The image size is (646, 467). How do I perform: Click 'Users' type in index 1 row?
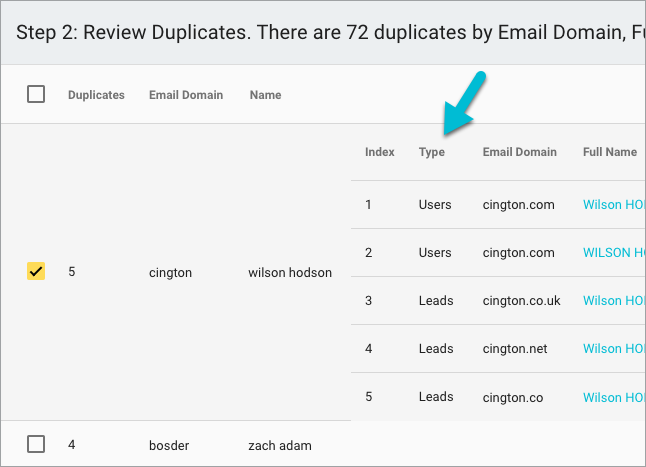point(435,205)
